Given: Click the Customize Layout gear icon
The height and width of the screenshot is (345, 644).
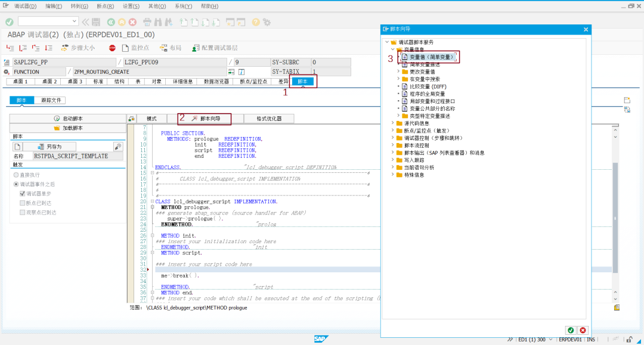Looking at the screenshot, I should 267,22.
